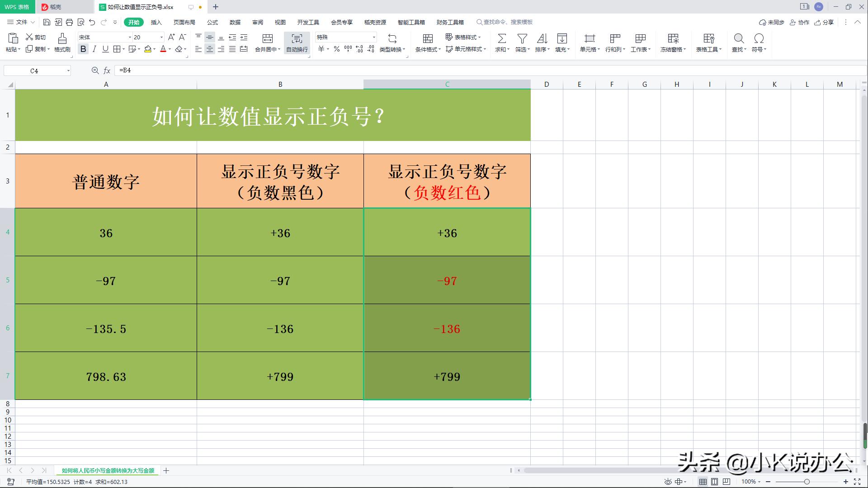Apply the 求和 AutoSum function
This screenshot has width=868, height=488.
click(x=501, y=43)
